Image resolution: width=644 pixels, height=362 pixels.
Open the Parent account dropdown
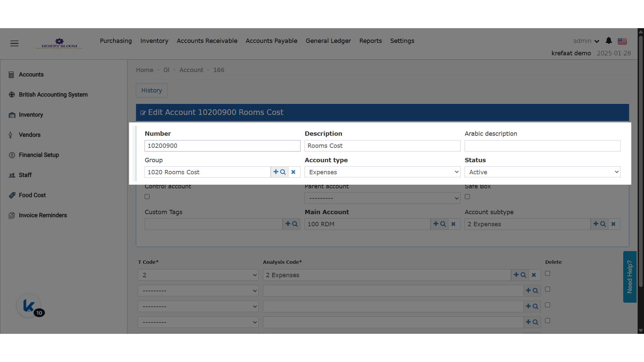(382, 198)
